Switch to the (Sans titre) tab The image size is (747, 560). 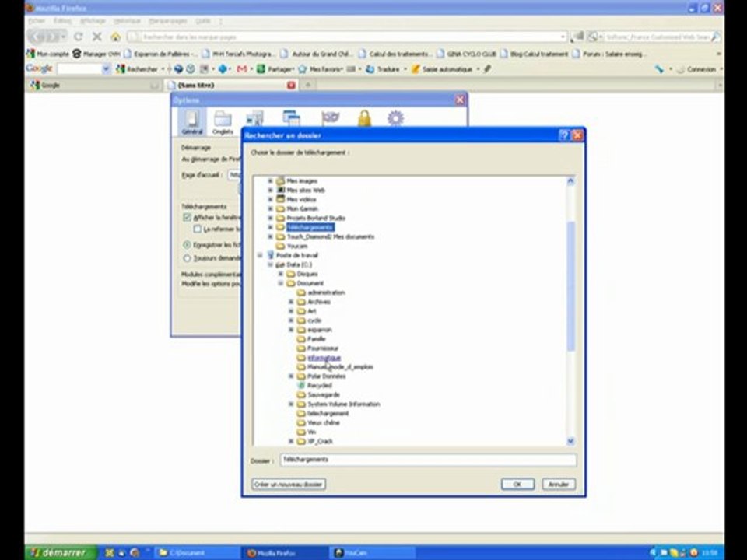pyautogui.click(x=231, y=86)
